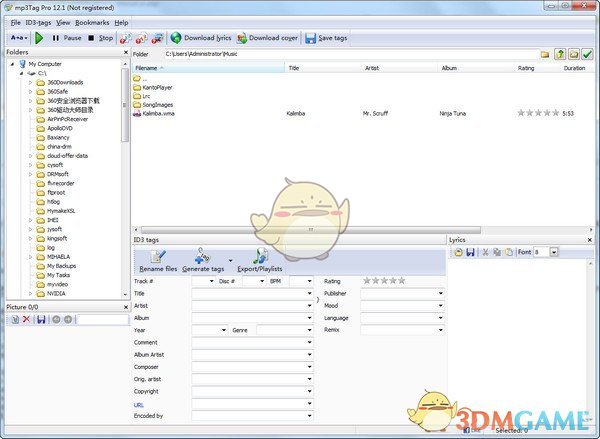Save picture with the Picture panel floppy icon
600x439 pixels.
coord(41,320)
